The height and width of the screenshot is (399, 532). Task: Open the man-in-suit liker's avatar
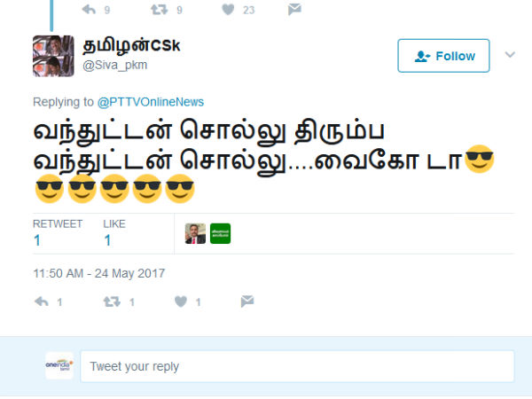click(x=195, y=233)
